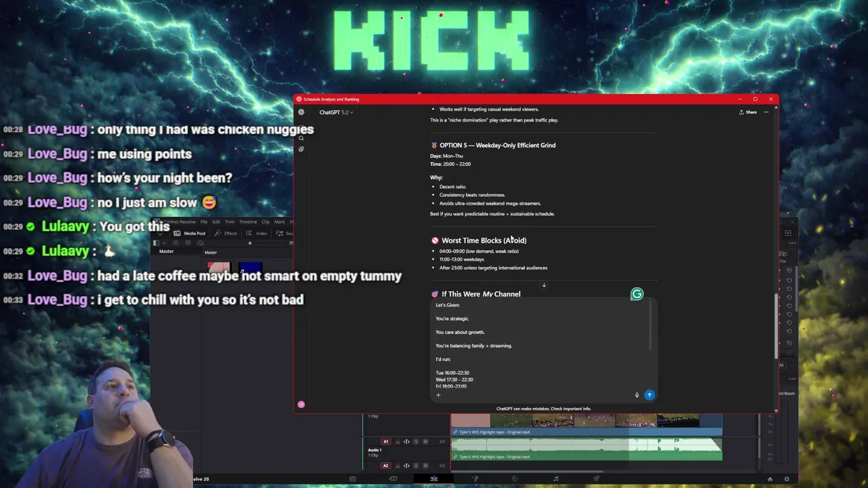868x488 pixels.
Task: Toggle auto track selector on track A2
Action: point(407,466)
